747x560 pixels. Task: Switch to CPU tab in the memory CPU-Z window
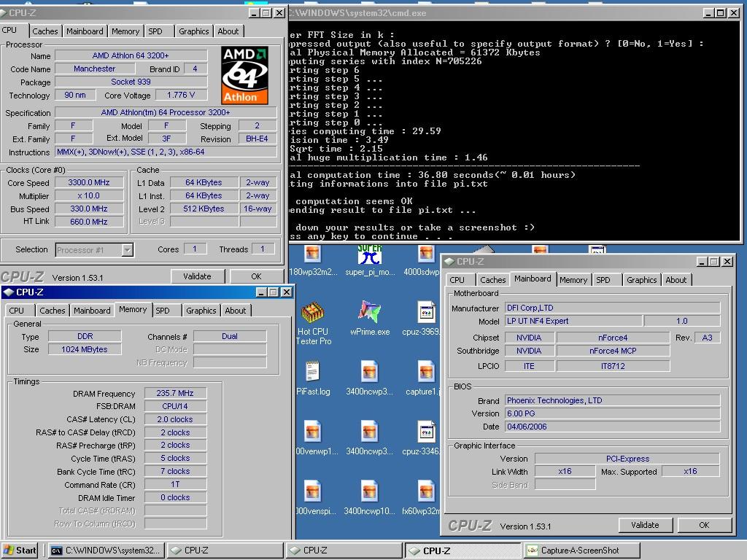pos(16,311)
